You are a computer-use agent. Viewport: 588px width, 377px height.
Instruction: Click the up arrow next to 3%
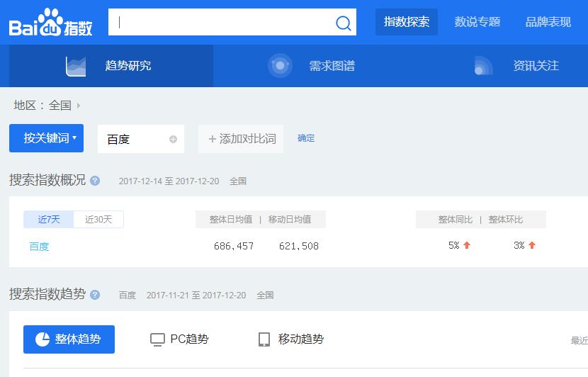point(532,245)
